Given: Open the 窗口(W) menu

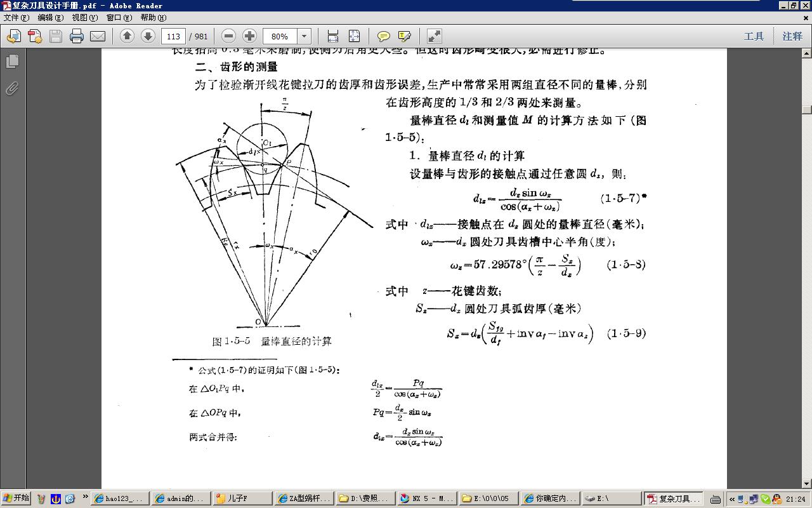Looking at the screenshot, I should coord(119,18).
